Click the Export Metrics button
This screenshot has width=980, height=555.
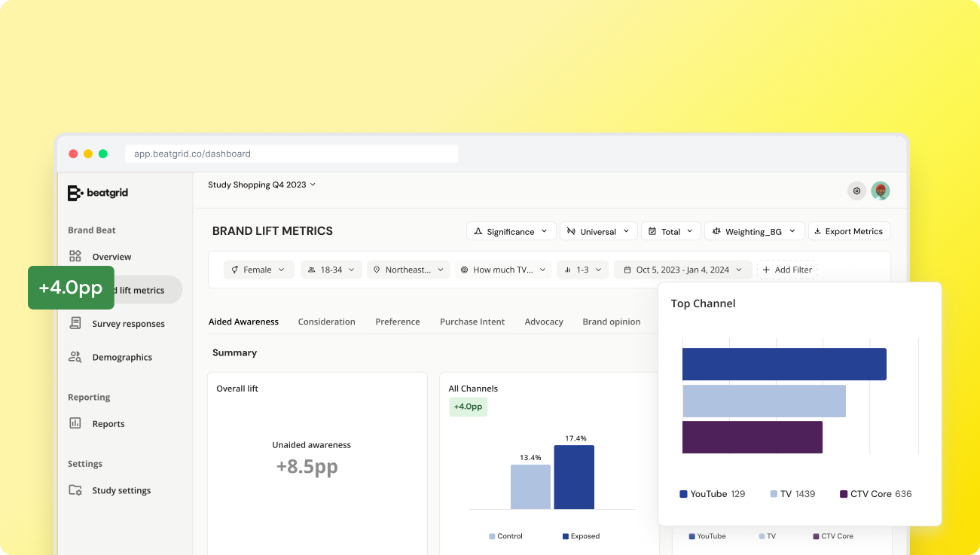pos(848,231)
